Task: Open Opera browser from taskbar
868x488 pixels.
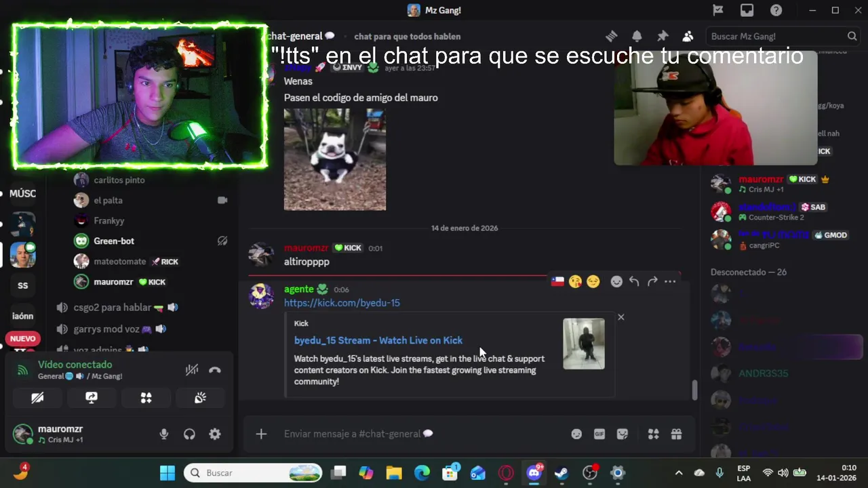Action: [x=506, y=473]
